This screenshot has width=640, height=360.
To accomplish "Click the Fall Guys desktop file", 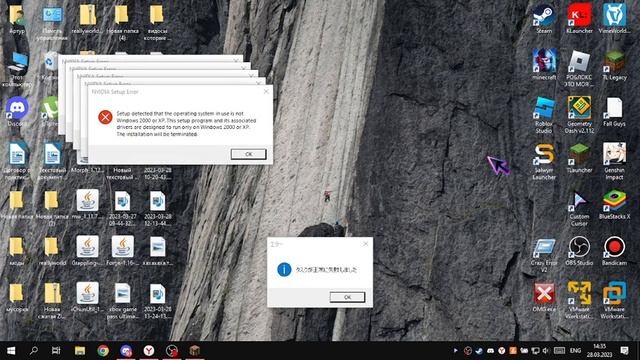I will (x=614, y=111).
